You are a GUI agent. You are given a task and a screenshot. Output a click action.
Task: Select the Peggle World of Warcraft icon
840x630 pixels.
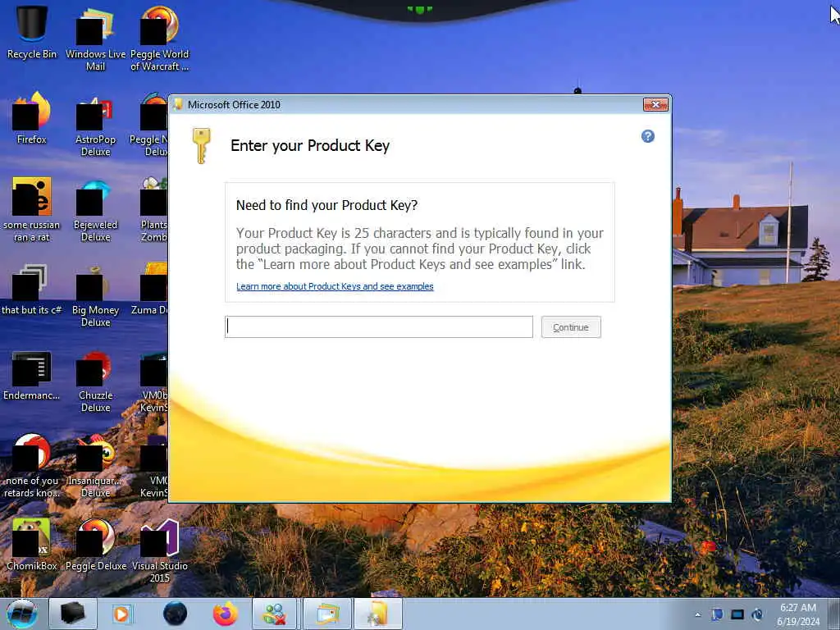click(160, 39)
